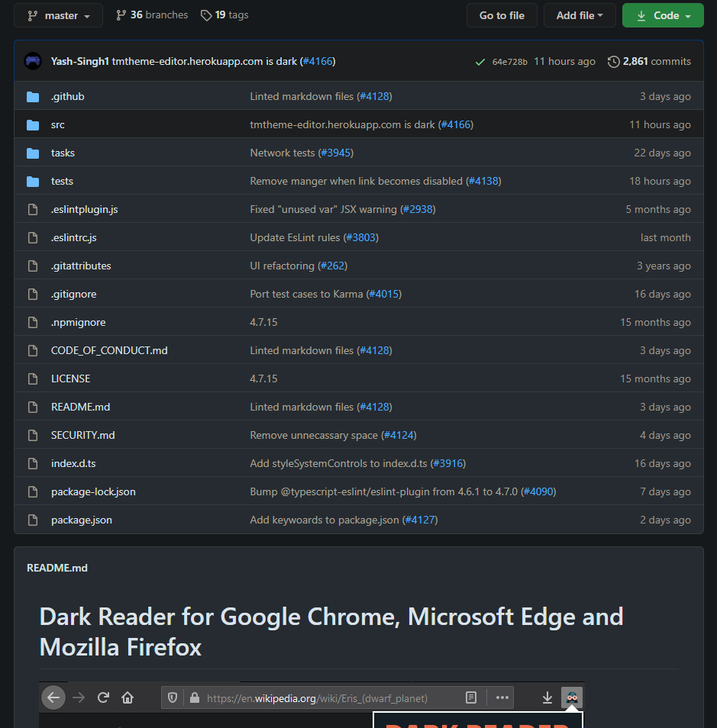
Task: Open the .github folder icon
Action: click(33, 96)
